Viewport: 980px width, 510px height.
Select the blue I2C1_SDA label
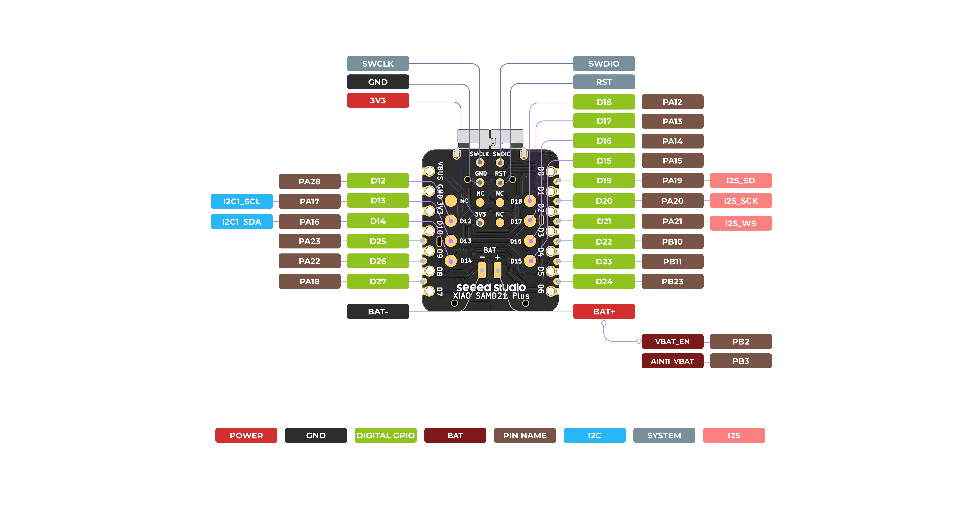pos(242,222)
